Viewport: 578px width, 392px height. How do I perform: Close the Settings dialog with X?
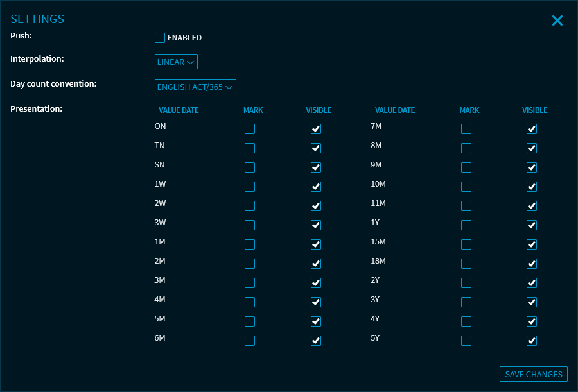tap(557, 21)
